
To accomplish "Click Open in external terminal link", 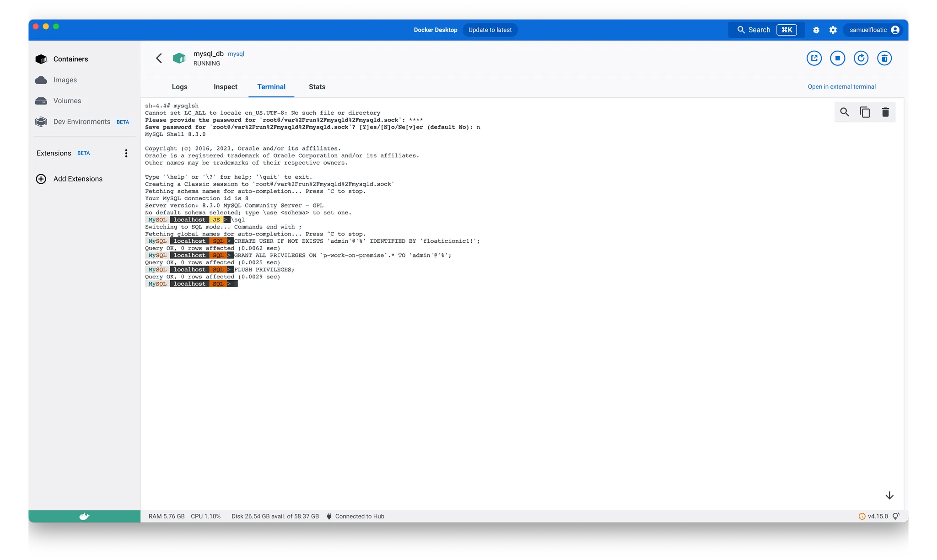I will (841, 86).
